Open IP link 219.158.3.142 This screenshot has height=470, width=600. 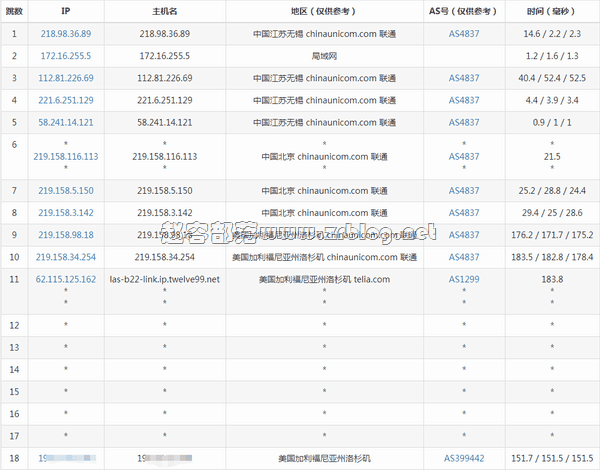[66, 213]
